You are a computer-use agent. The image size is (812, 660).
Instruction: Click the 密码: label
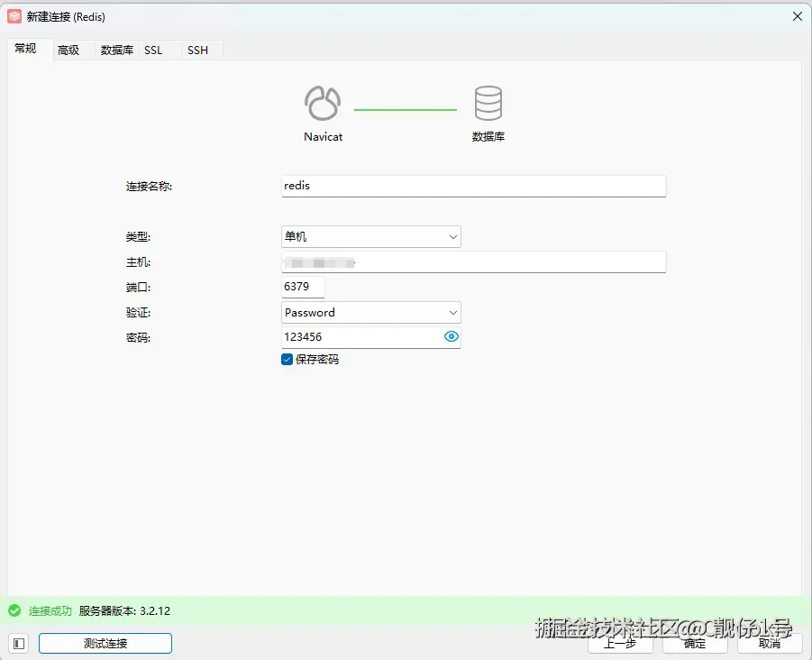pyautogui.click(x=138, y=338)
